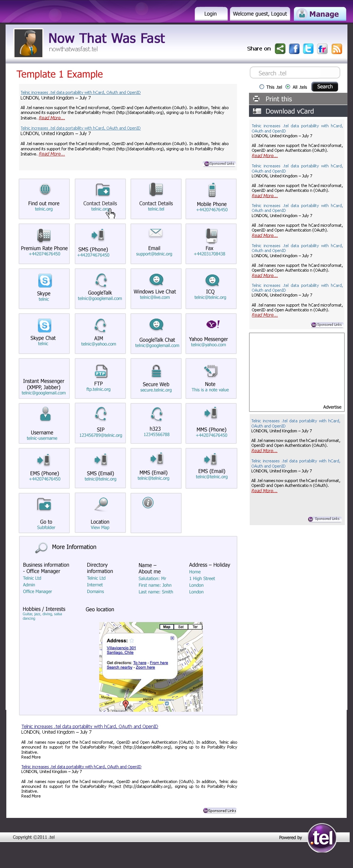Screen dimensions: 353x868
Task: Click the To here directions link
Action: (x=140, y=663)
